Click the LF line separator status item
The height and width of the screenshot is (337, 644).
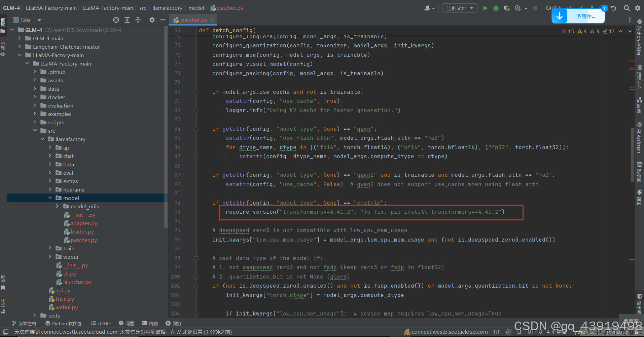(520, 332)
